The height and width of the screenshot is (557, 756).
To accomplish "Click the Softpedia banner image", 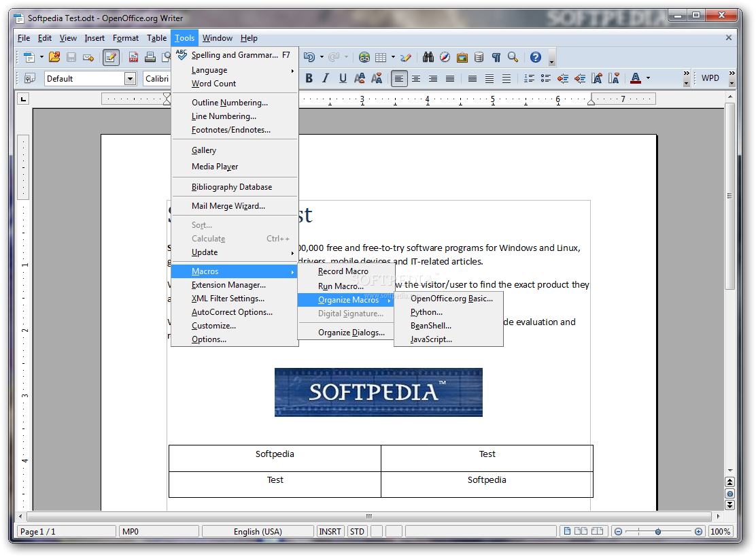I will (379, 392).
